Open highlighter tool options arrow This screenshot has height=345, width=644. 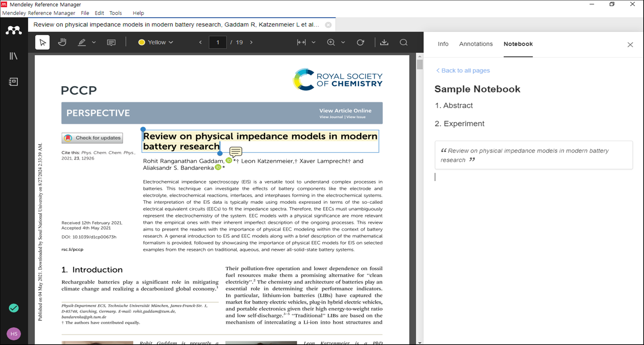pos(94,42)
